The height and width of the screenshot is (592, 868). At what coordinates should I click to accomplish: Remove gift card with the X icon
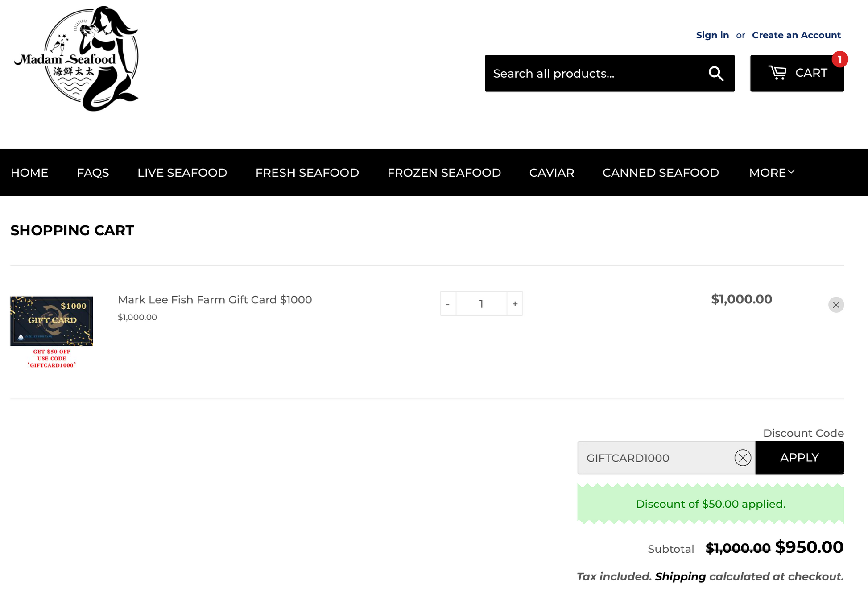click(835, 305)
